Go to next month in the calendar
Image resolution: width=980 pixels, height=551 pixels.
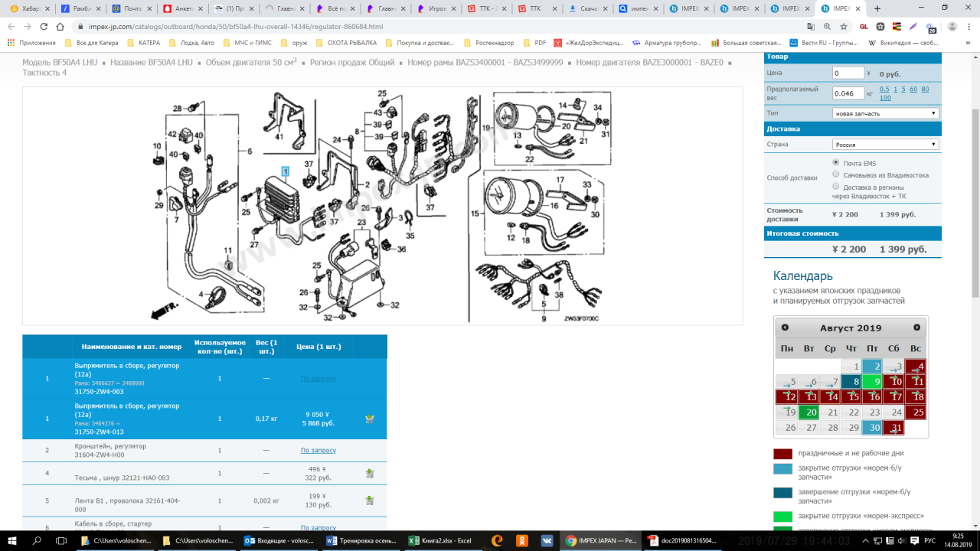tap(917, 328)
